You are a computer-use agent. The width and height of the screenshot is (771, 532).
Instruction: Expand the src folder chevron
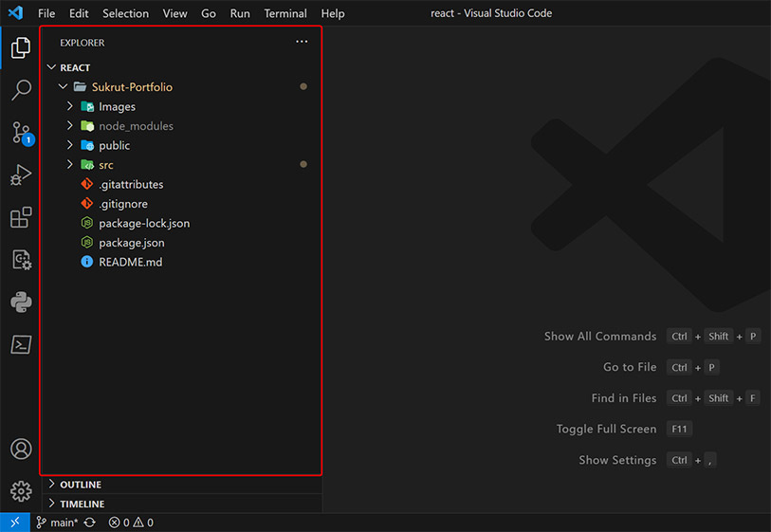[70, 165]
